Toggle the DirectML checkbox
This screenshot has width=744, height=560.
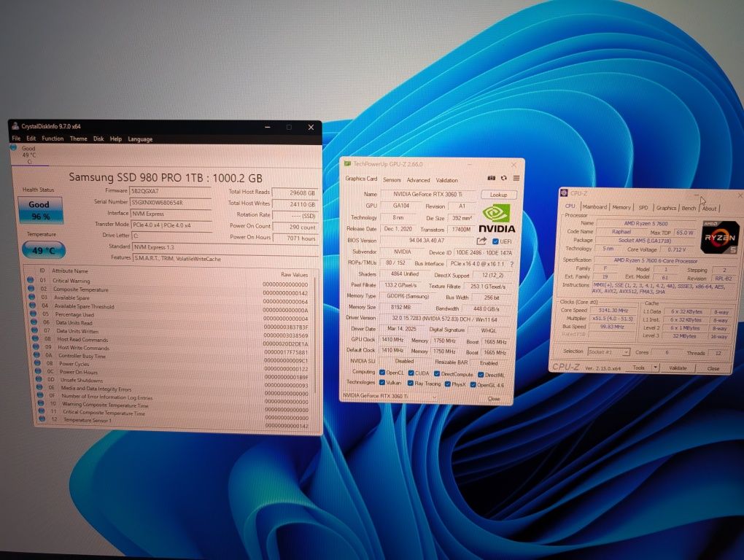(481, 375)
